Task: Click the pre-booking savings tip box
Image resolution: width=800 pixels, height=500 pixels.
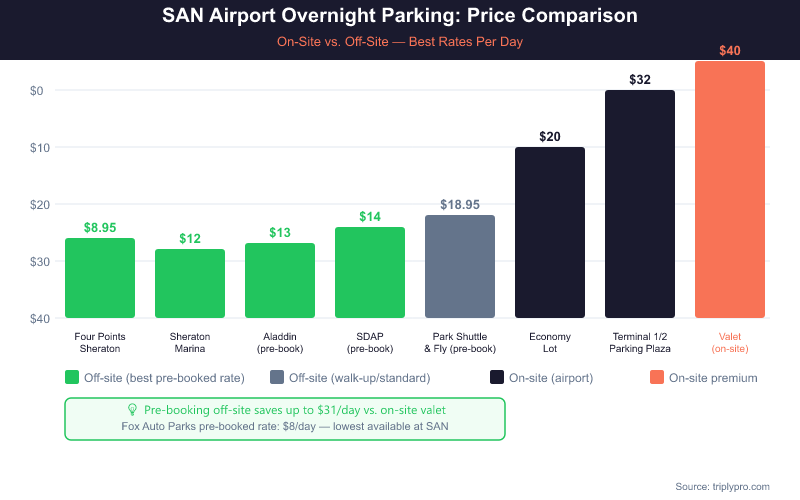Action: (x=285, y=418)
